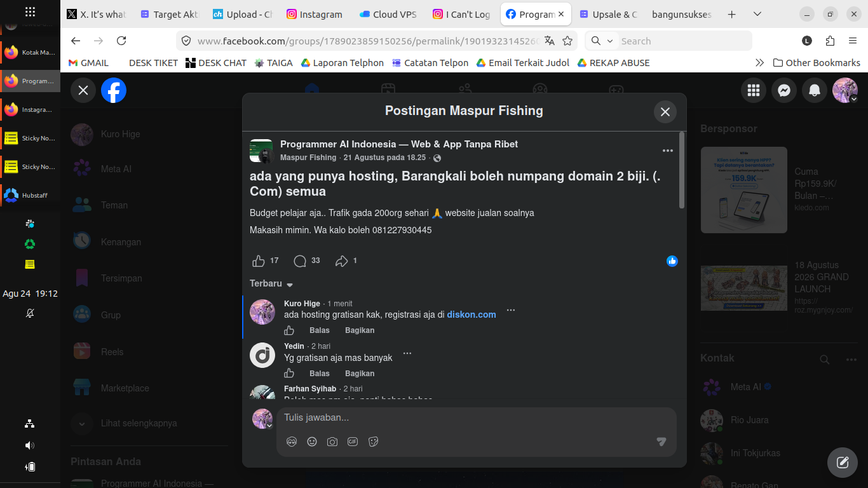Switch to the Instagram browser tab
Screen dimensions: 868x488
(315, 14)
